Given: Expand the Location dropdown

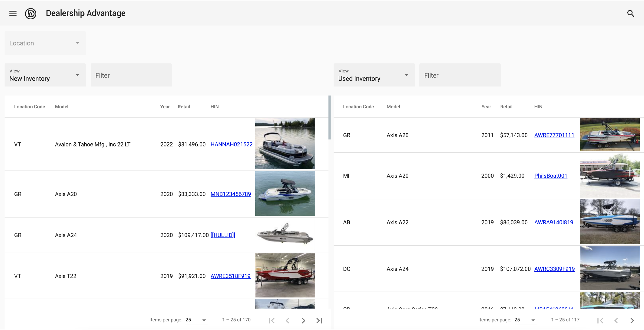Looking at the screenshot, I should pos(45,43).
